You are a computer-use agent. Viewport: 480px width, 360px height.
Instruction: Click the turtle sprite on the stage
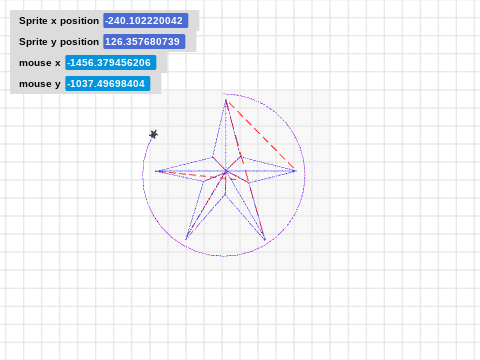[x=154, y=134]
